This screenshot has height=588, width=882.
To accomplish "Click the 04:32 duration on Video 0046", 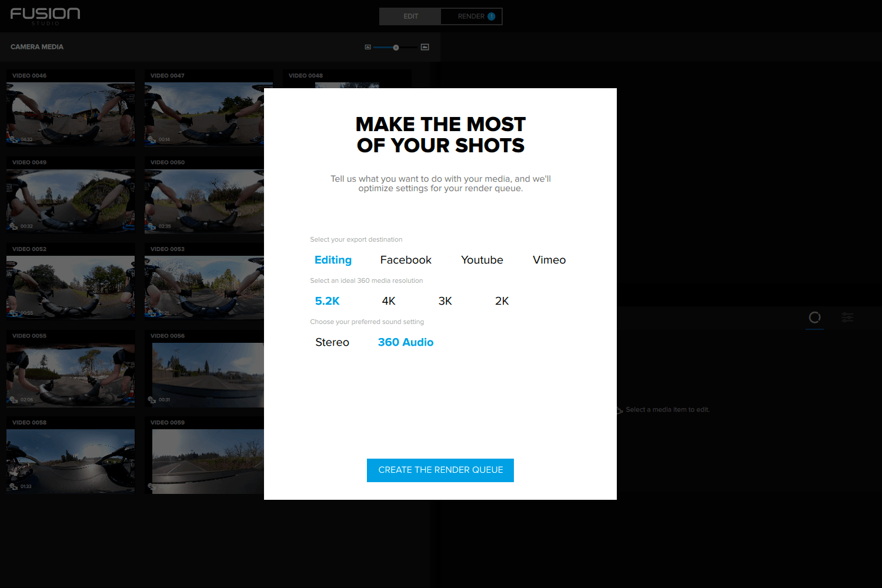I will coord(26,139).
